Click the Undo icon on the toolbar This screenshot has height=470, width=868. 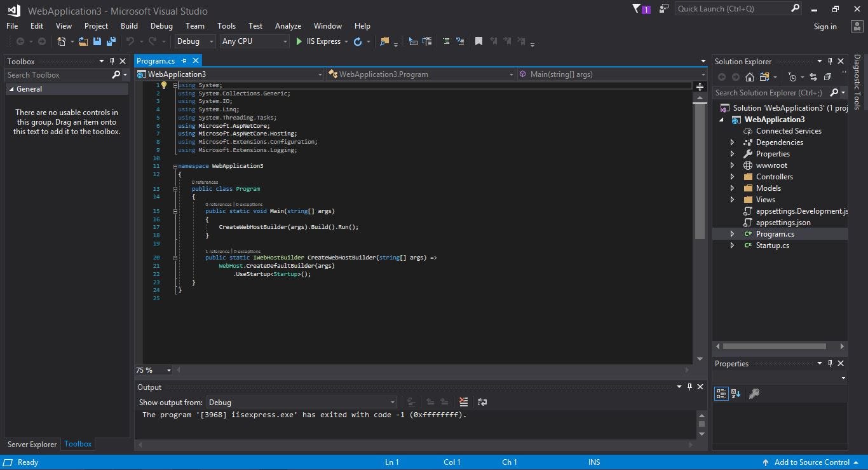click(131, 41)
